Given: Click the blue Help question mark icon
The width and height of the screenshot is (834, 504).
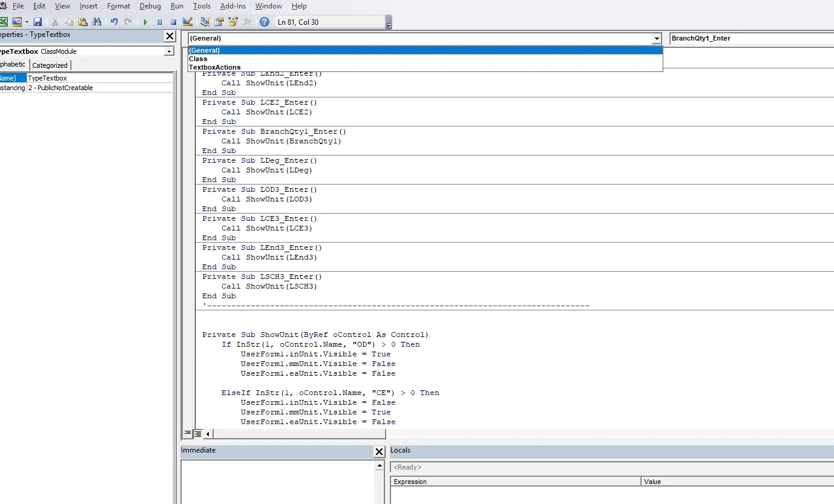Looking at the screenshot, I should coord(264,22).
